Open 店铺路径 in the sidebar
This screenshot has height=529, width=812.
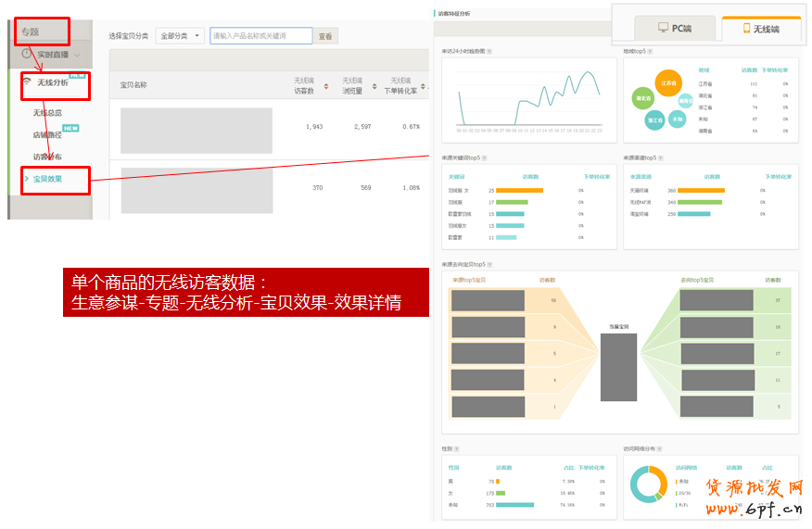48,134
